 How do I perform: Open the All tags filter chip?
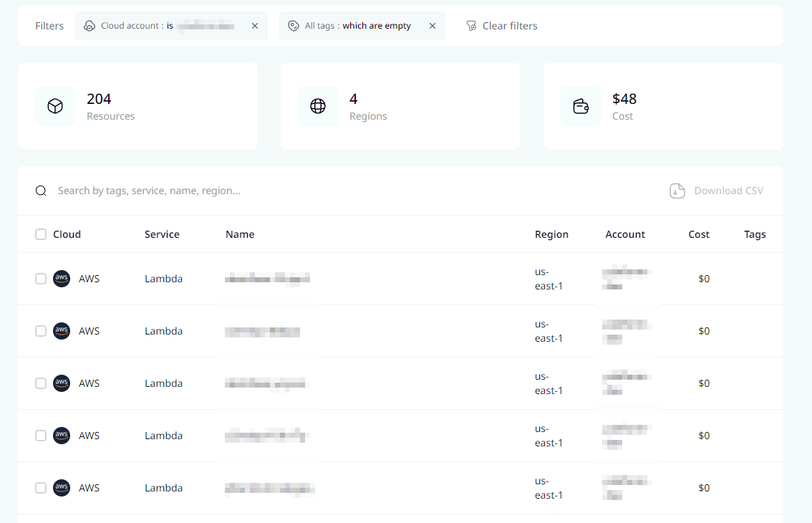pyautogui.click(x=354, y=25)
